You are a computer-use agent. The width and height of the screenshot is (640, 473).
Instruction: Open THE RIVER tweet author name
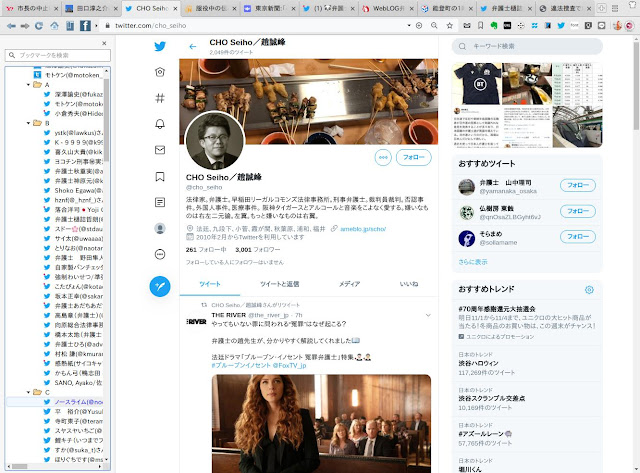pyautogui.click(x=229, y=315)
